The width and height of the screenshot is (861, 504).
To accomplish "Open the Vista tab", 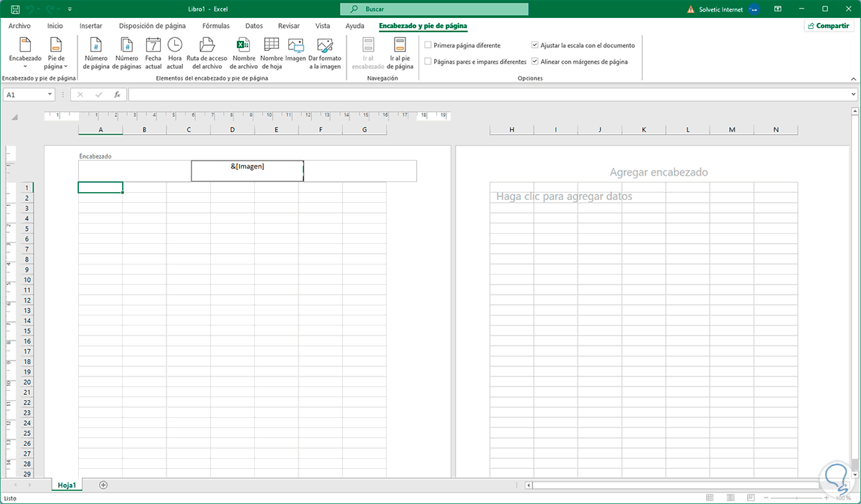I will 323,26.
